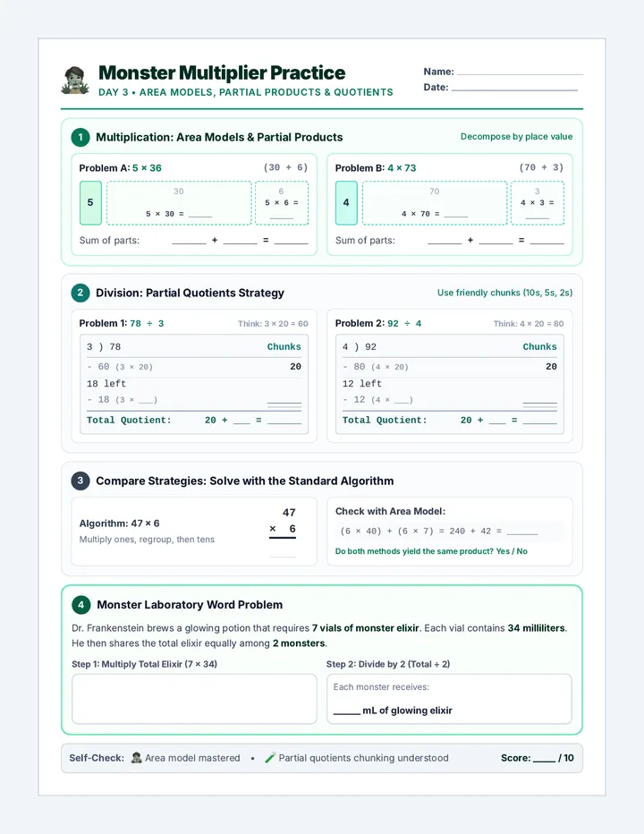The height and width of the screenshot is (834, 644).
Task: Click 'Check with Area Model:' label
Action: point(390,511)
